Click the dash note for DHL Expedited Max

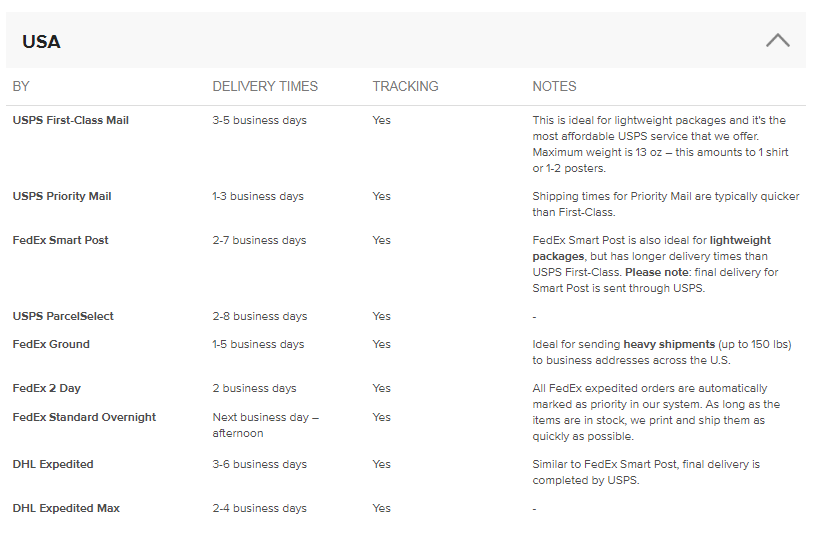pyautogui.click(x=534, y=509)
